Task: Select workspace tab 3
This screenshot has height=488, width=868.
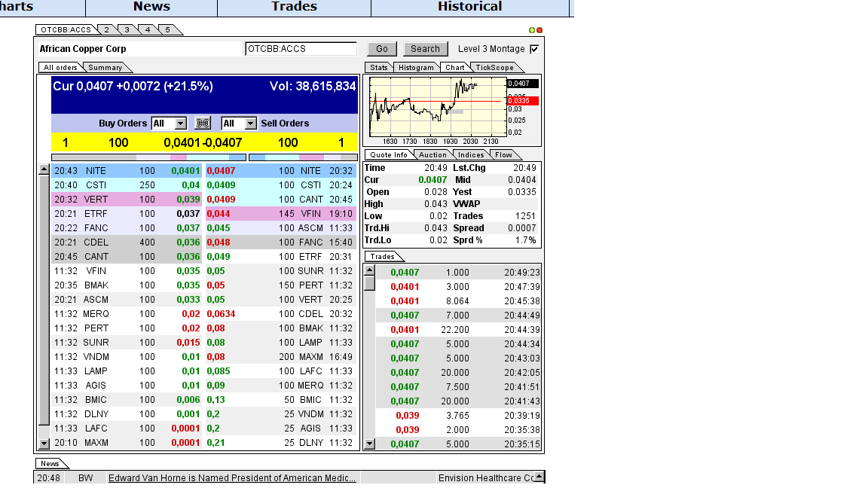Action: [x=127, y=30]
